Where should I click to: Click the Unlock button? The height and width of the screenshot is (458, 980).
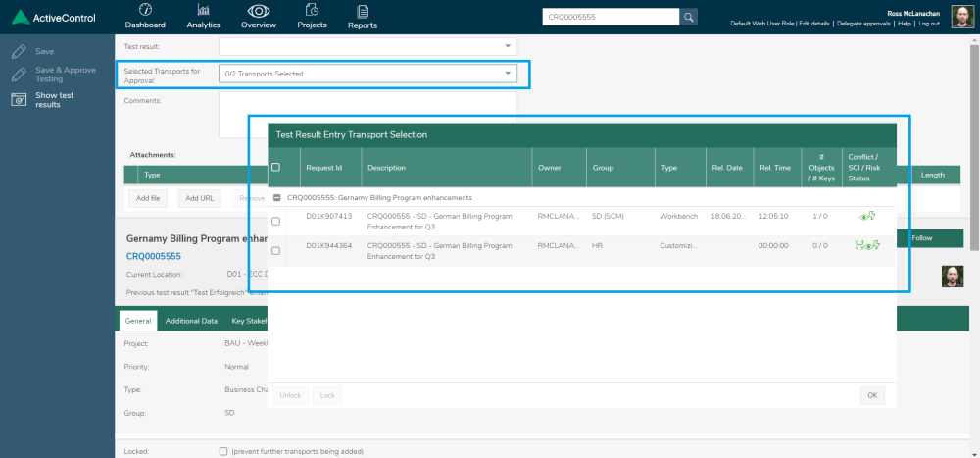coord(290,395)
